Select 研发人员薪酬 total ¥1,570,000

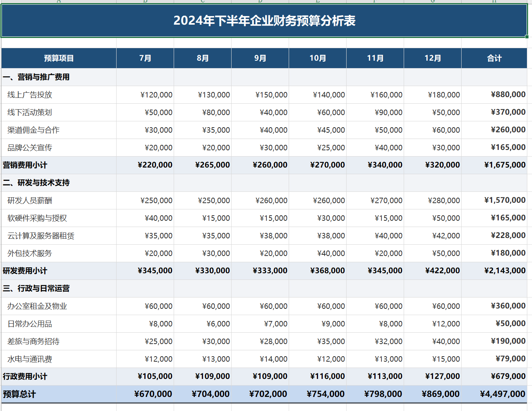click(x=494, y=200)
